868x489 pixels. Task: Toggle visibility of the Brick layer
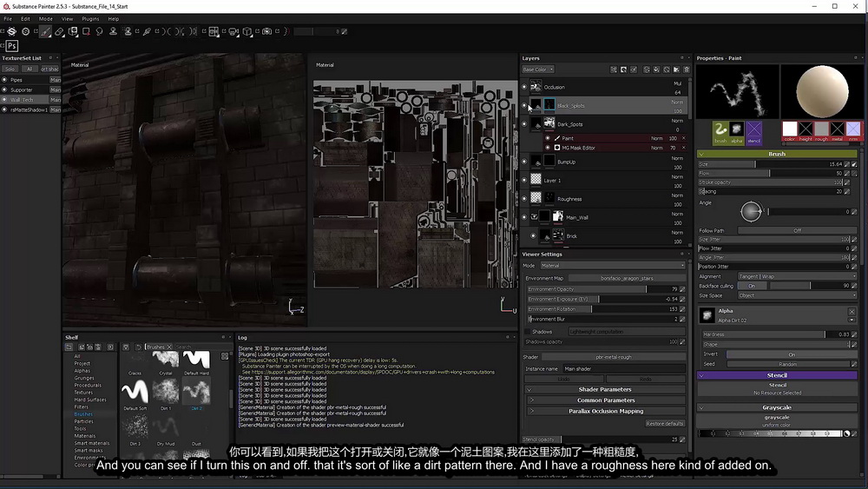point(533,236)
